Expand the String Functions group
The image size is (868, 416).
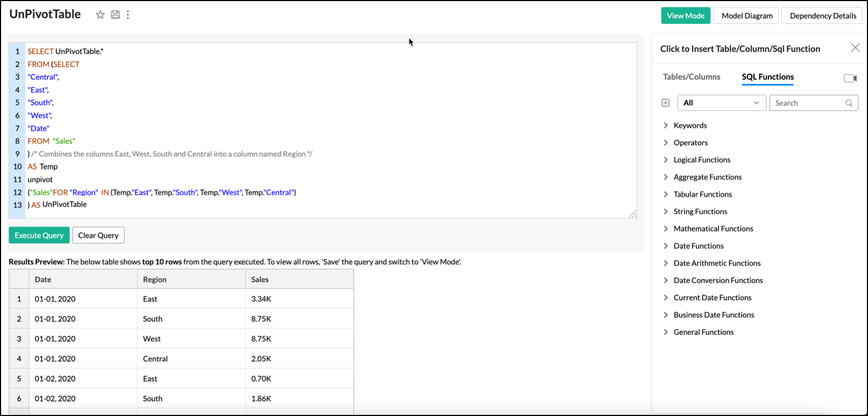(x=666, y=211)
